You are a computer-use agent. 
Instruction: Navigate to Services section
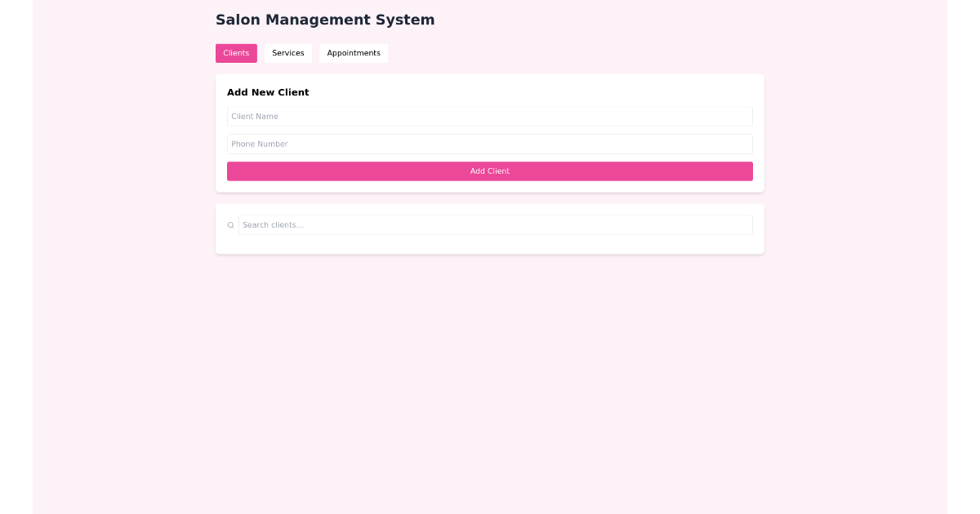point(288,53)
